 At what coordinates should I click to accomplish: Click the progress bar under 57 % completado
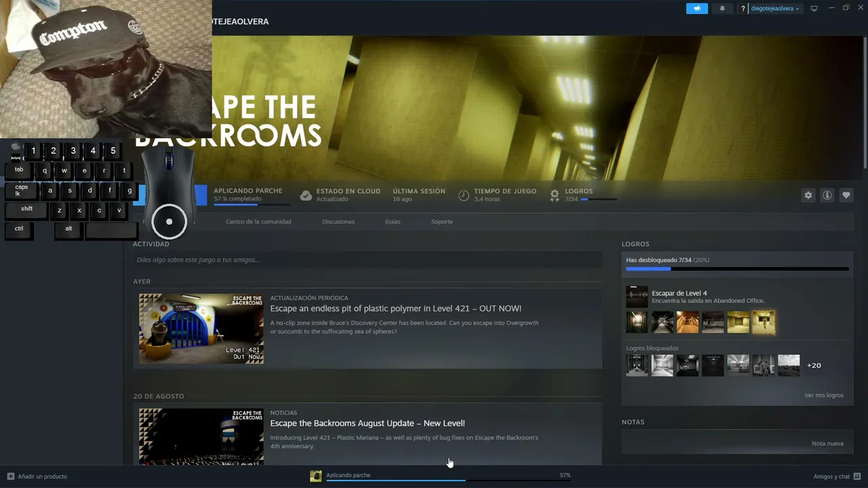(252, 204)
